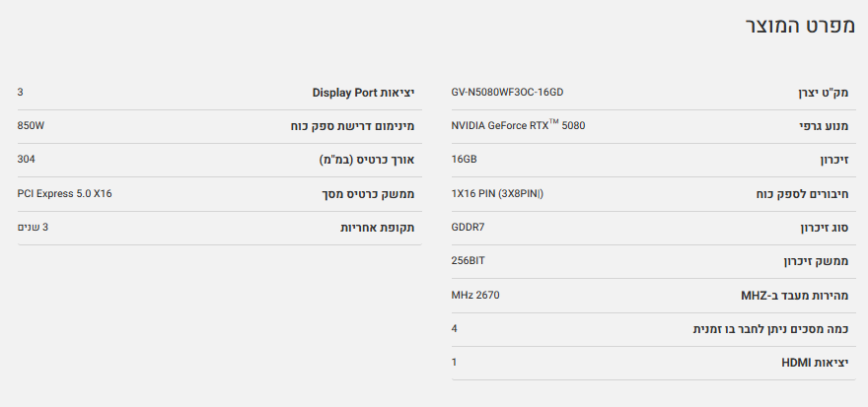Select the GDDR7 memory type value
This screenshot has width=868, height=407.
tap(468, 227)
